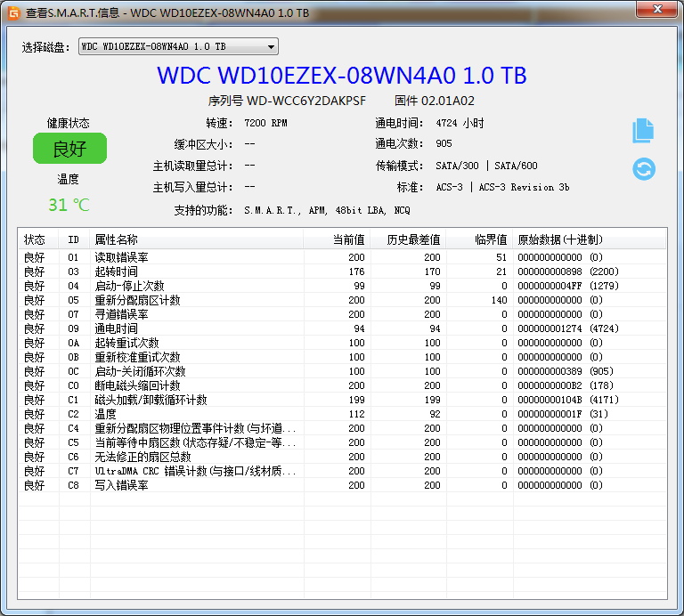The width and height of the screenshot is (684, 616).
Task: Click the 31 ℃ temperature reading
Action: 69,205
